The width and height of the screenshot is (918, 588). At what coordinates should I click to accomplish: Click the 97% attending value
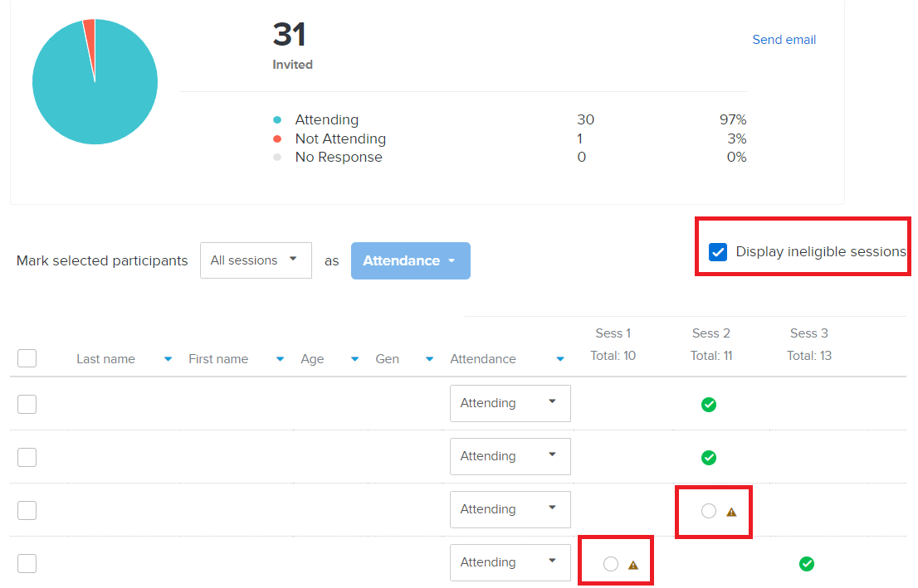click(x=733, y=120)
